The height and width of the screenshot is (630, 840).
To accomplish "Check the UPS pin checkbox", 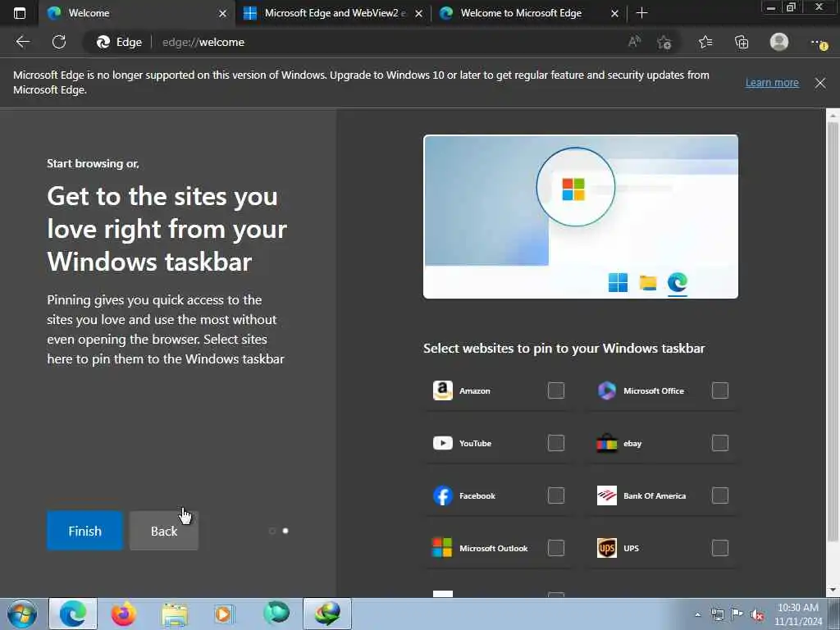I will pyautogui.click(x=720, y=548).
